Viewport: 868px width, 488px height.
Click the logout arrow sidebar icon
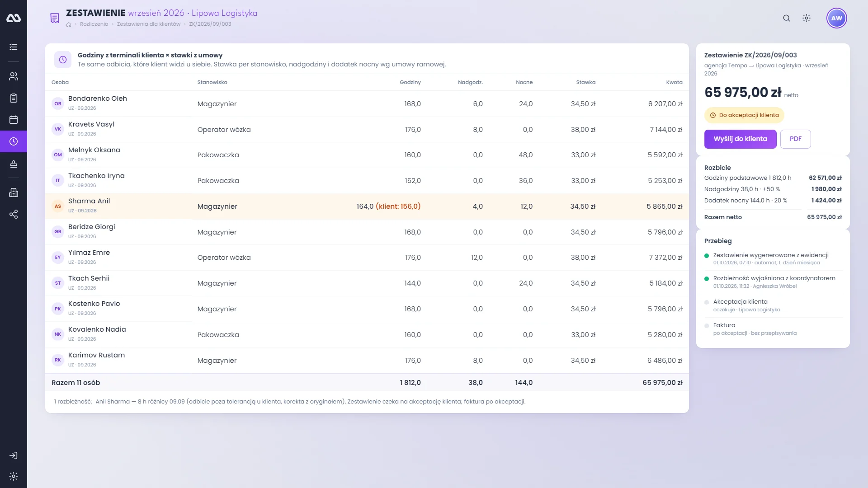[14, 455]
